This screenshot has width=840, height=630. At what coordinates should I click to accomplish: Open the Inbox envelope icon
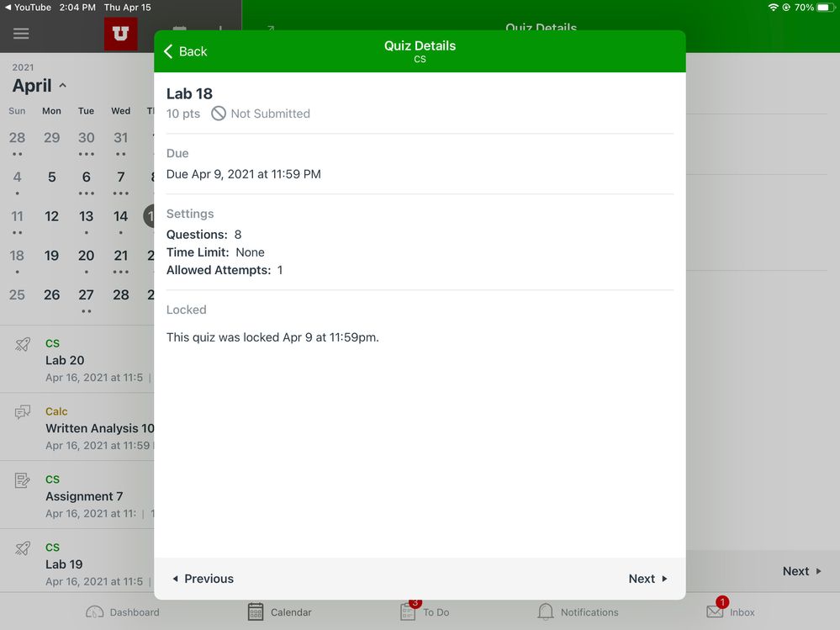pos(715,611)
